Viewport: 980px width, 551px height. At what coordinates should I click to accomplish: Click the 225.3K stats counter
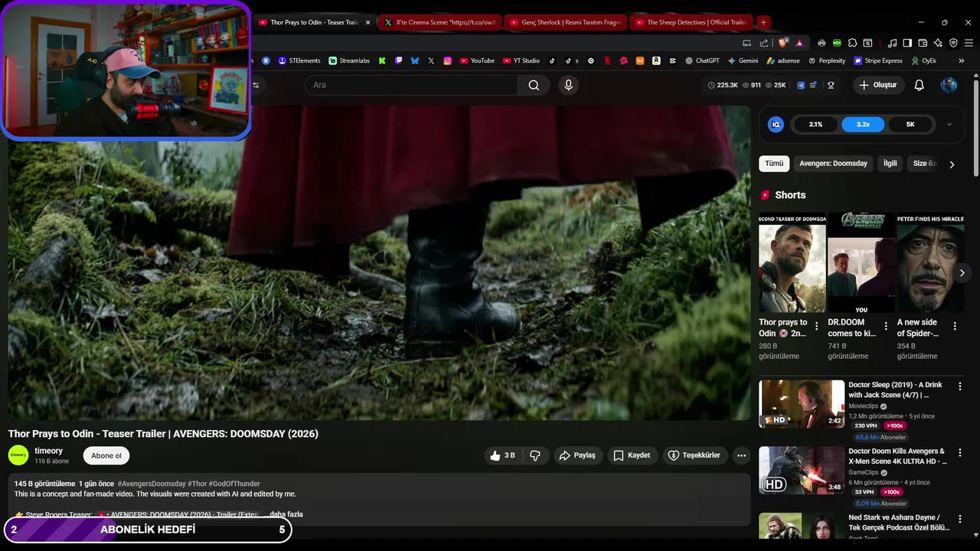click(723, 85)
